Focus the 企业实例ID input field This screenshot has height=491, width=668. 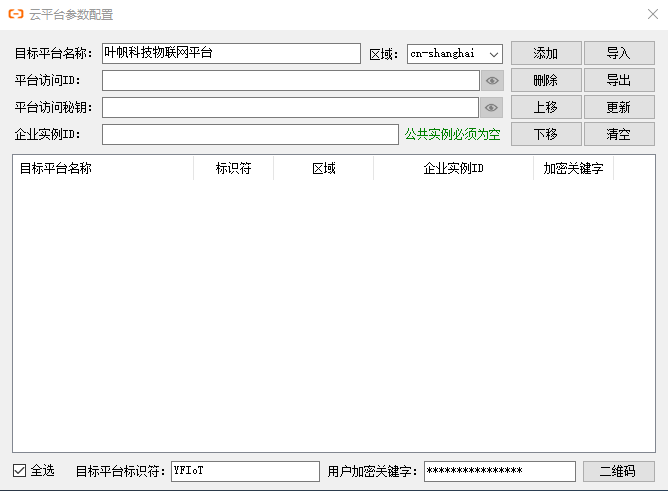click(250, 135)
